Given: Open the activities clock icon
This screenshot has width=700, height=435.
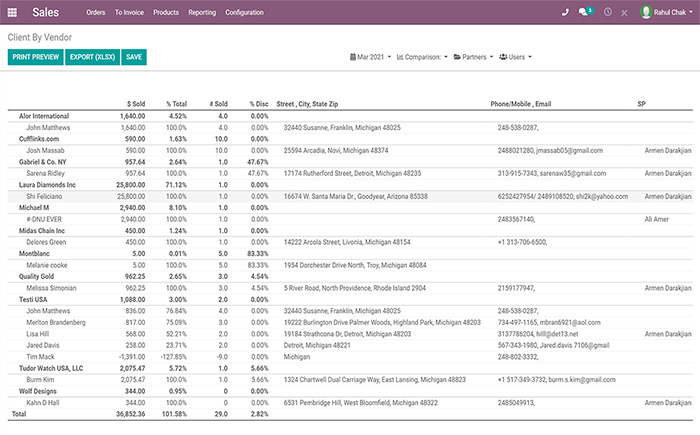Looking at the screenshot, I should click(608, 12).
